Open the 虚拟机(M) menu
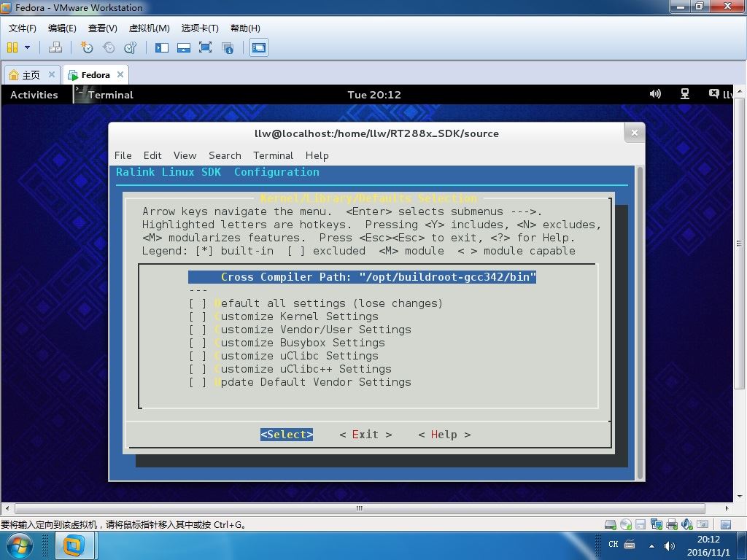747x560 pixels. [149, 28]
